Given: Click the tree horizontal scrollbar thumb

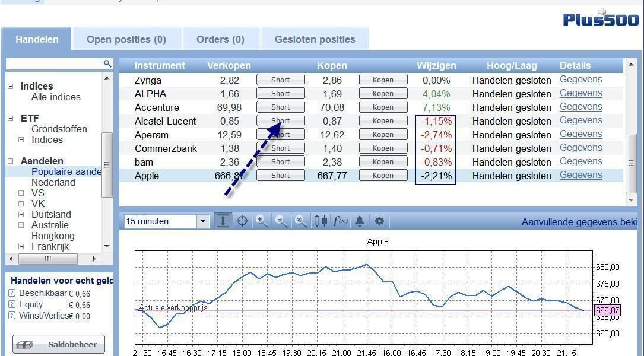Looking at the screenshot, I should 48,259.
